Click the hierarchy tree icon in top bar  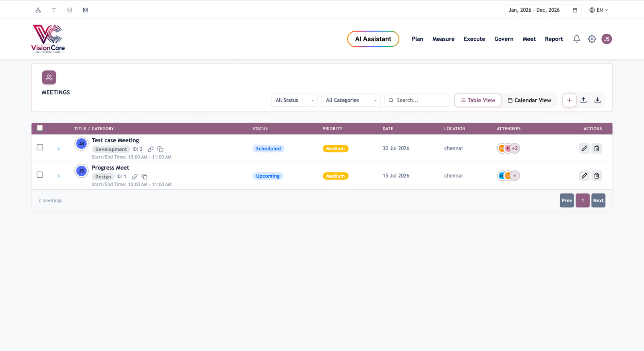click(38, 10)
